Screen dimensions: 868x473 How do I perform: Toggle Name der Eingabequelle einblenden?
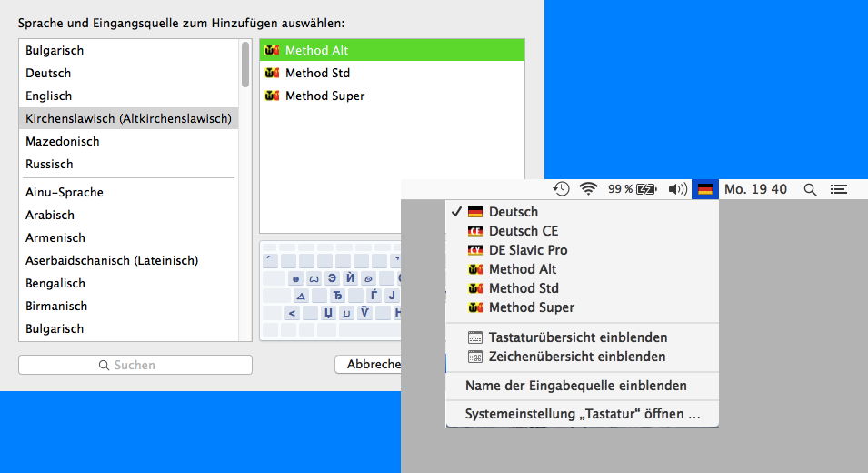click(x=575, y=386)
